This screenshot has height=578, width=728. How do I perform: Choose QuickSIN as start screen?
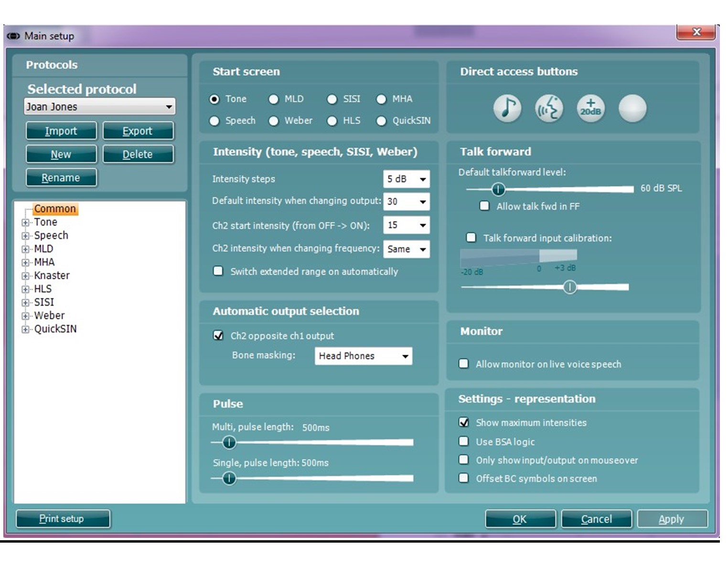coord(381,121)
